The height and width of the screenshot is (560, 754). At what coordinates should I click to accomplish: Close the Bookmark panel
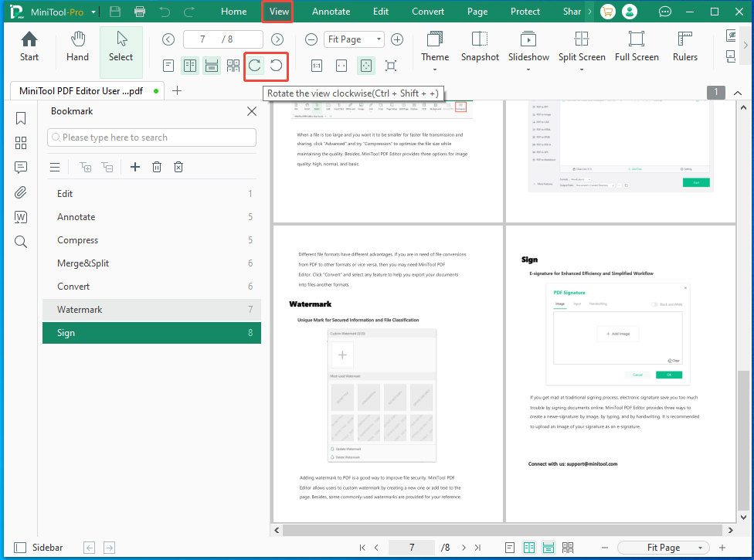click(252, 111)
